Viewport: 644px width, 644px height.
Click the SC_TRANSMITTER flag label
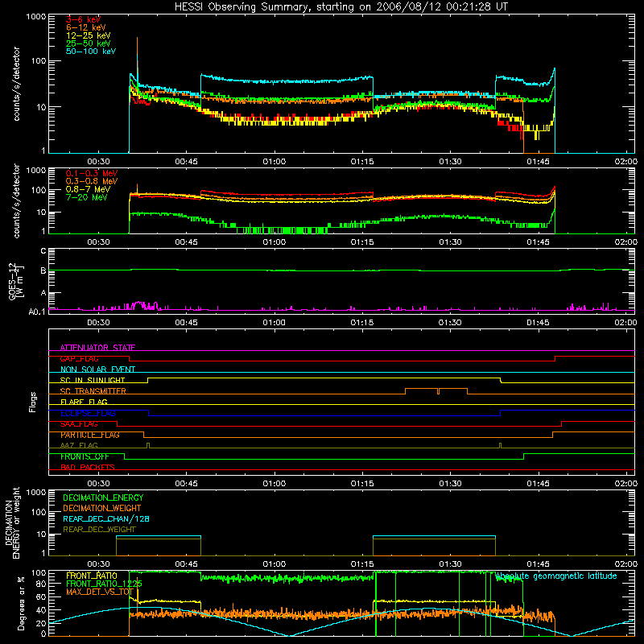click(x=93, y=391)
